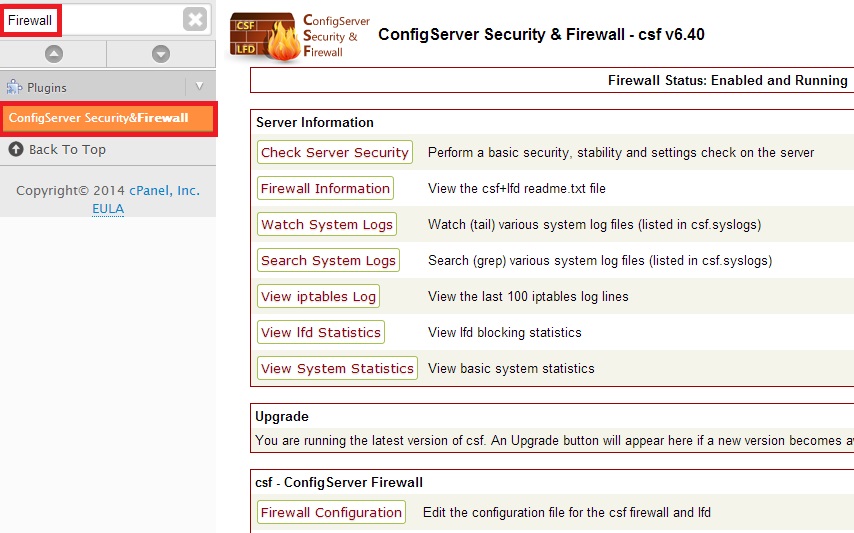Click View System Statistics button
This screenshot has width=854, height=533.
pyautogui.click(x=337, y=368)
